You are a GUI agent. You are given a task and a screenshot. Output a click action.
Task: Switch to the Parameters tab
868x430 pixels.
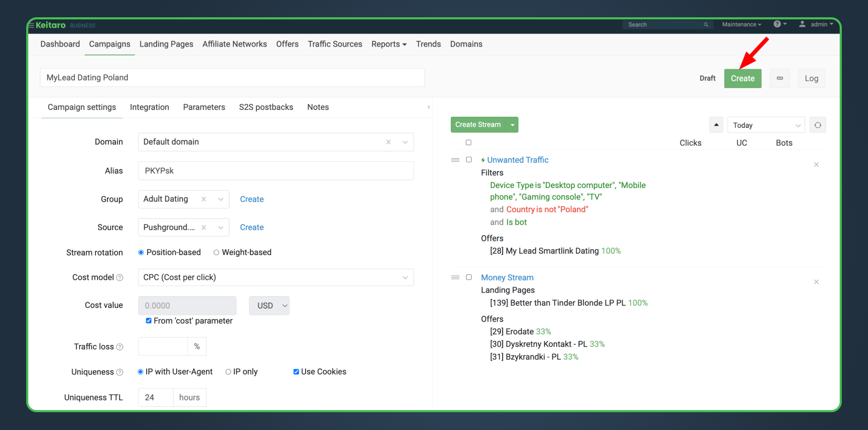click(204, 107)
